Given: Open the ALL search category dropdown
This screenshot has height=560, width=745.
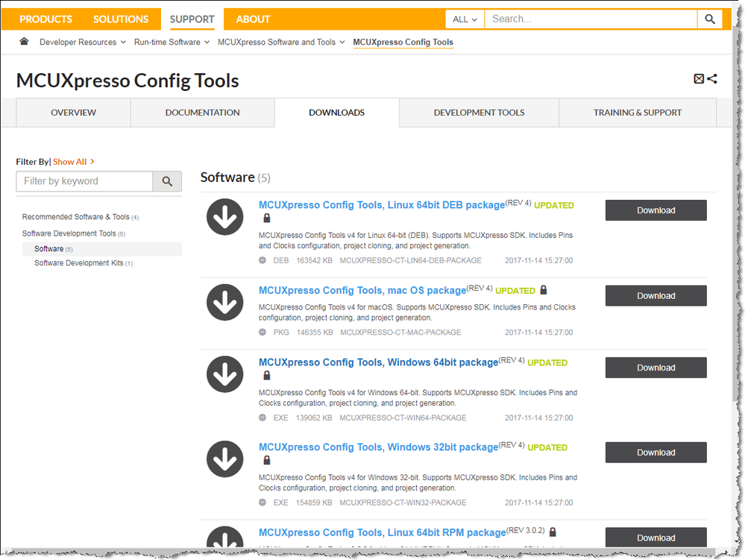Looking at the screenshot, I should pyautogui.click(x=464, y=19).
